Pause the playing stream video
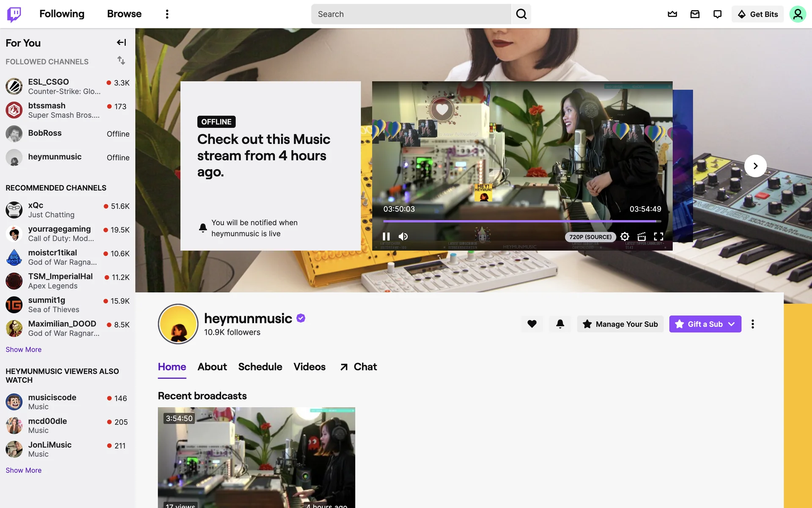Viewport: 812px width, 508px height. pyautogui.click(x=386, y=237)
